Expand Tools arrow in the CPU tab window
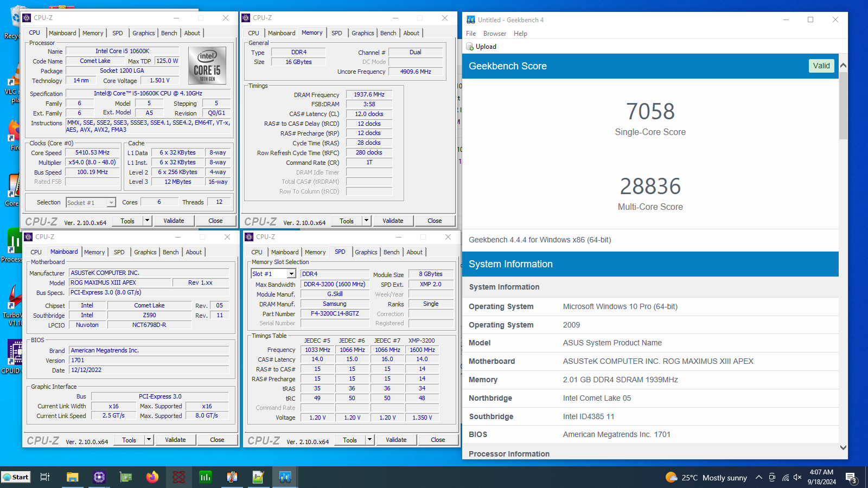The width and height of the screenshot is (868, 488). pos(147,221)
